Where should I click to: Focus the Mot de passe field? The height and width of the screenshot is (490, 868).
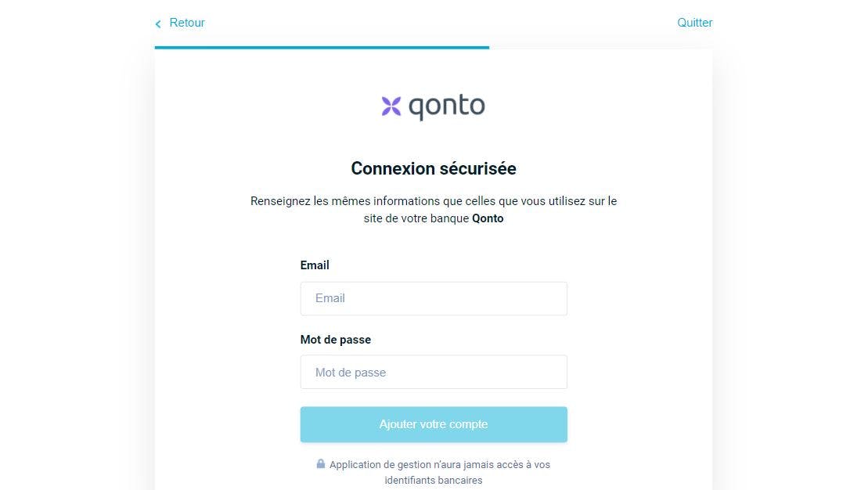click(x=434, y=373)
